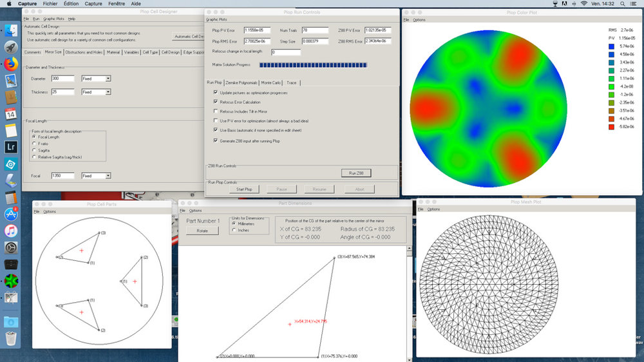Switch to the Material tab
This screenshot has height=362, width=644.
(113, 52)
